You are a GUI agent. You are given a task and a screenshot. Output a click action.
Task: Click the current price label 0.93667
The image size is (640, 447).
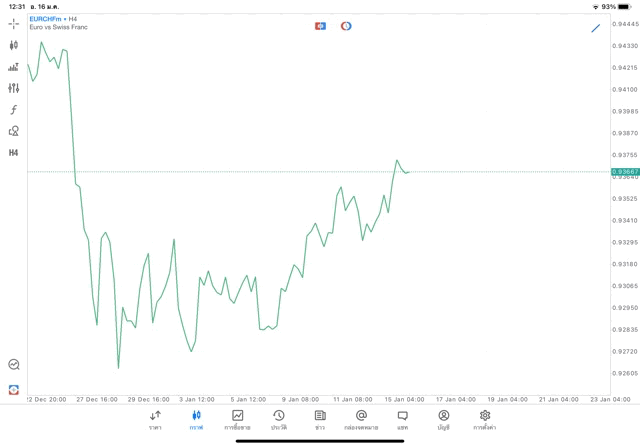click(625, 172)
